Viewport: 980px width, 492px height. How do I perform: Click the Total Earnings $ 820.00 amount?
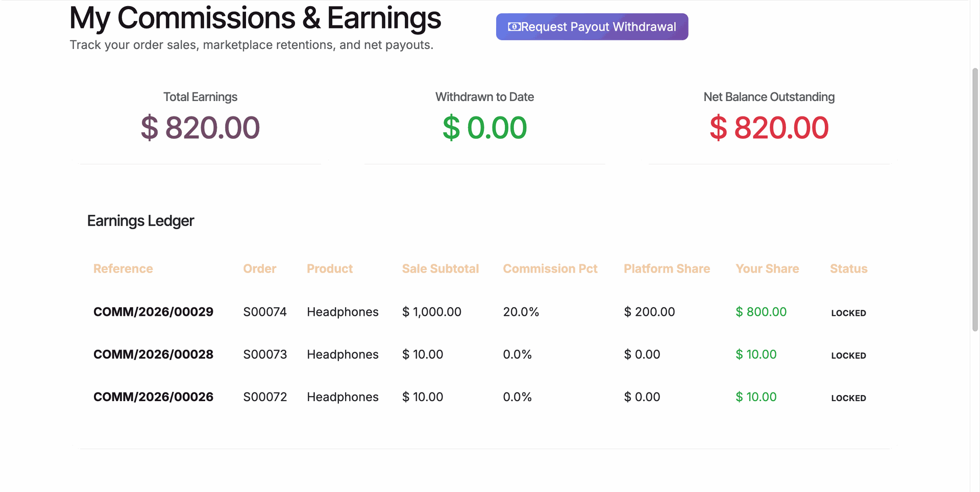[200, 128]
